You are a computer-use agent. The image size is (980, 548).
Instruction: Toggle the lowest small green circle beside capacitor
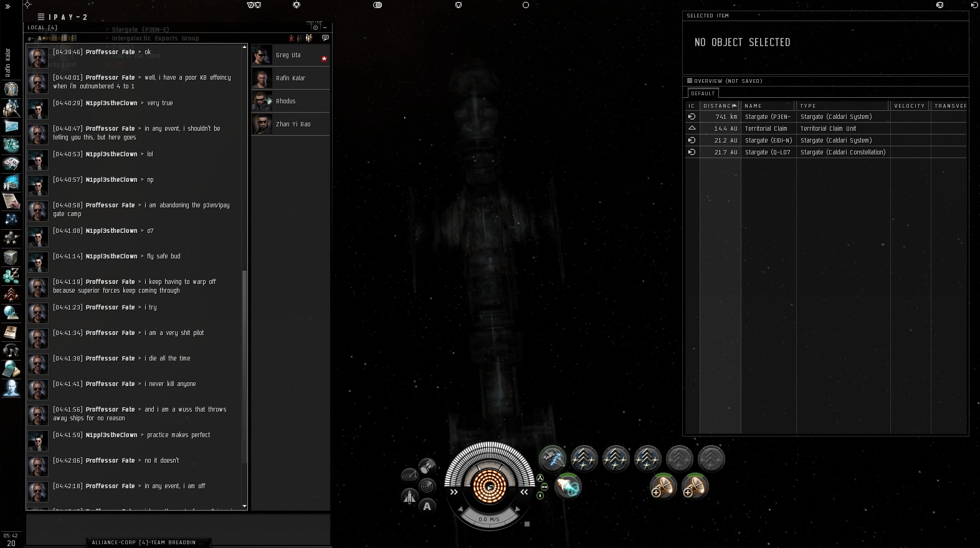coord(540,495)
